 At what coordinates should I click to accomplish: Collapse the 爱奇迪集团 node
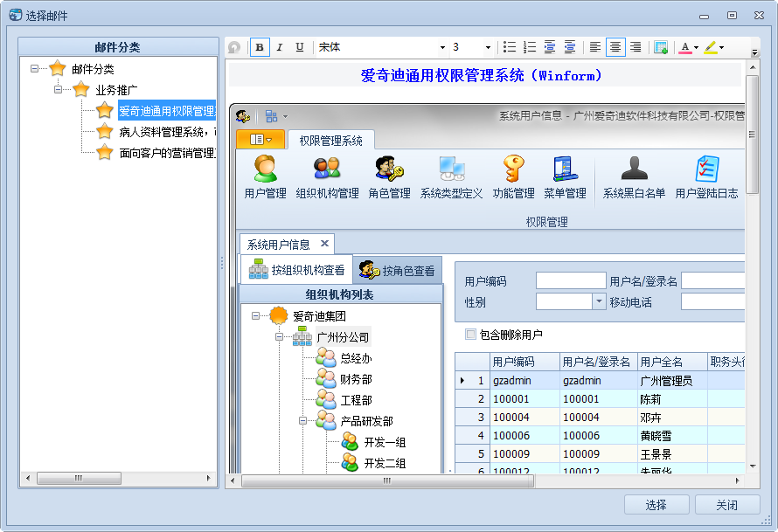pyautogui.click(x=255, y=315)
